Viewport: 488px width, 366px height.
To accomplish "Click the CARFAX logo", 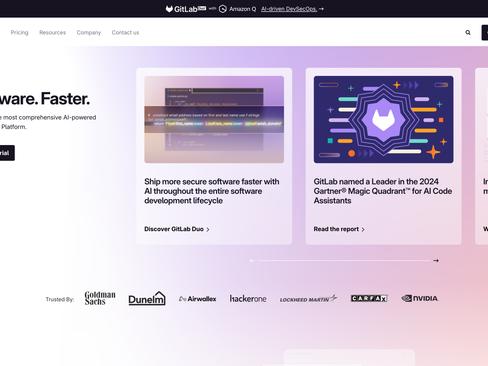I will (369, 298).
